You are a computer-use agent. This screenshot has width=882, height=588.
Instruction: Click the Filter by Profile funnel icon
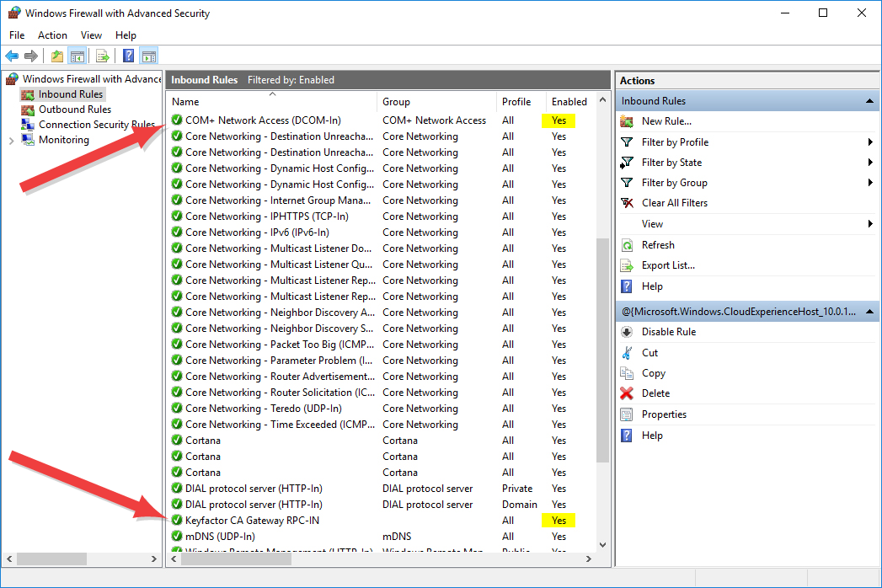(x=627, y=142)
